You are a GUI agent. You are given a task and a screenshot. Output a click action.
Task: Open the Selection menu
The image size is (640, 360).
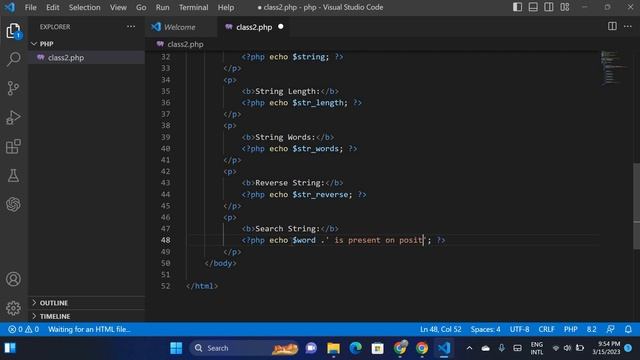click(x=84, y=7)
